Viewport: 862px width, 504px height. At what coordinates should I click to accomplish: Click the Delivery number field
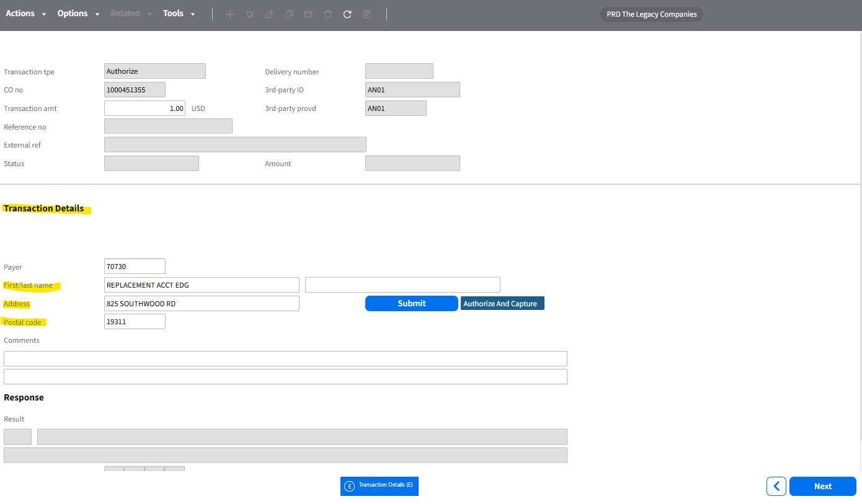click(399, 71)
